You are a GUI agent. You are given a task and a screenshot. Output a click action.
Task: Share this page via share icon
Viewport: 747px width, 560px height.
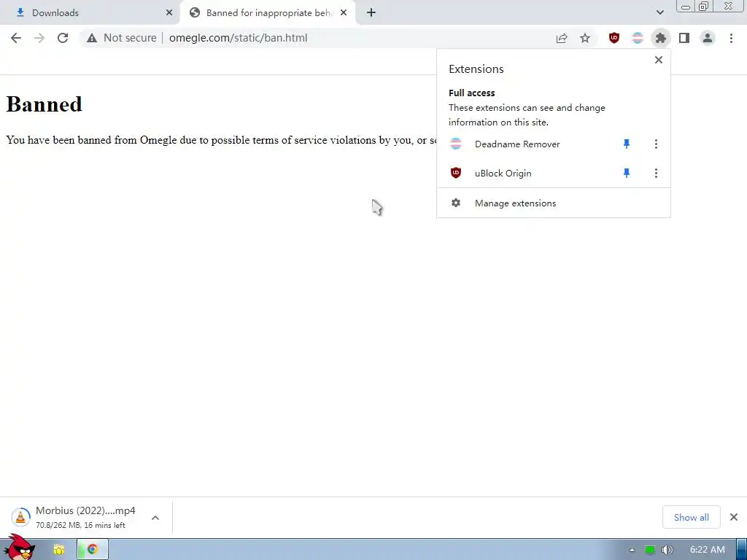pos(562,38)
